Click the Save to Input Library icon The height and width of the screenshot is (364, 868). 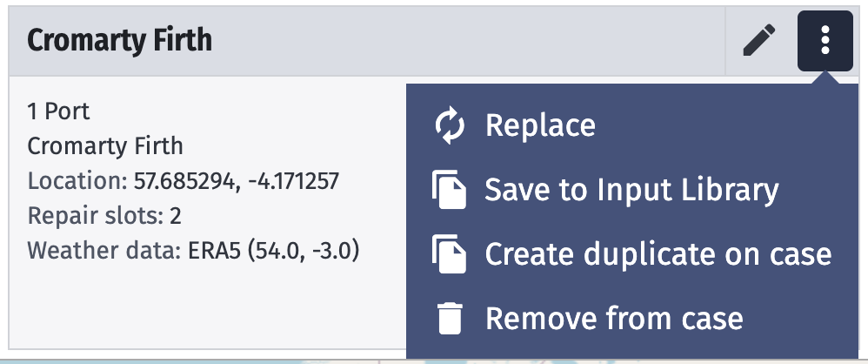pos(449,190)
